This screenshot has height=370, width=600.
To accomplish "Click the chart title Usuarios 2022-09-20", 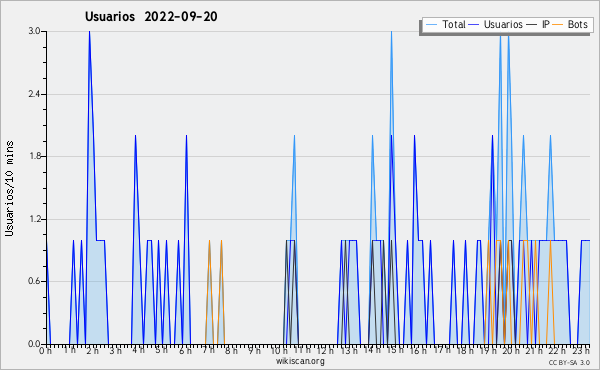I will (x=151, y=17).
